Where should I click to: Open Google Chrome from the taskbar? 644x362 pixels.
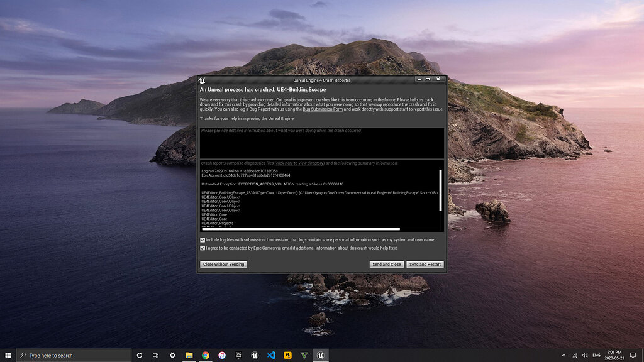(x=206, y=355)
